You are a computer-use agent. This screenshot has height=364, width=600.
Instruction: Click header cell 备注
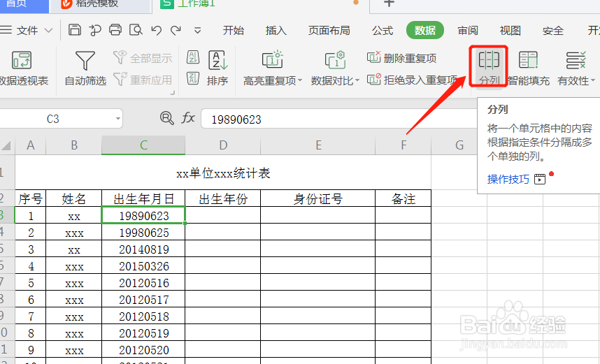pyautogui.click(x=403, y=198)
